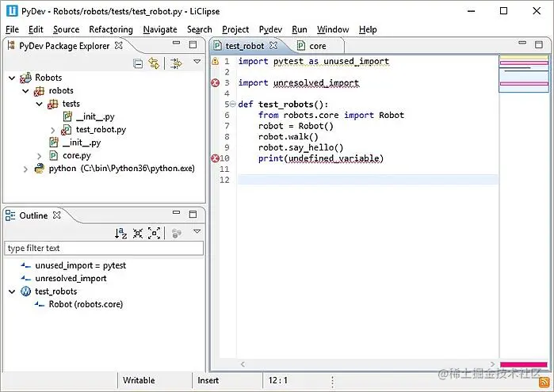The width and height of the screenshot is (554, 392).
Task: Minimize the Outline panel
Action: [x=176, y=212]
